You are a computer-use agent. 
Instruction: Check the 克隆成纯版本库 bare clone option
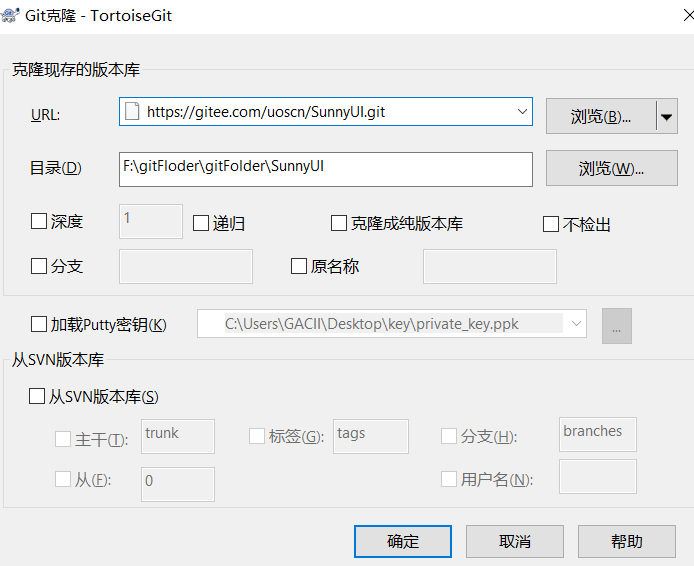click(x=339, y=223)
